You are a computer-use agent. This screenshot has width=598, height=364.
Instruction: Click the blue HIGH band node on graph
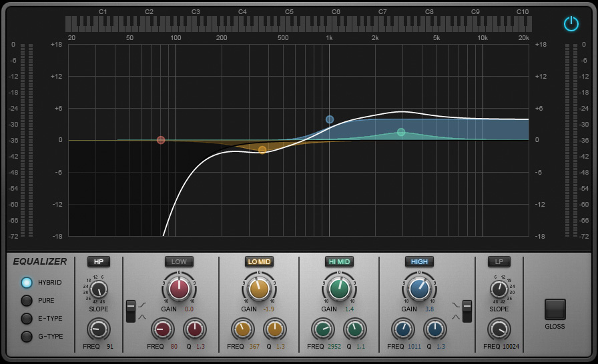[x=330, y=119]
